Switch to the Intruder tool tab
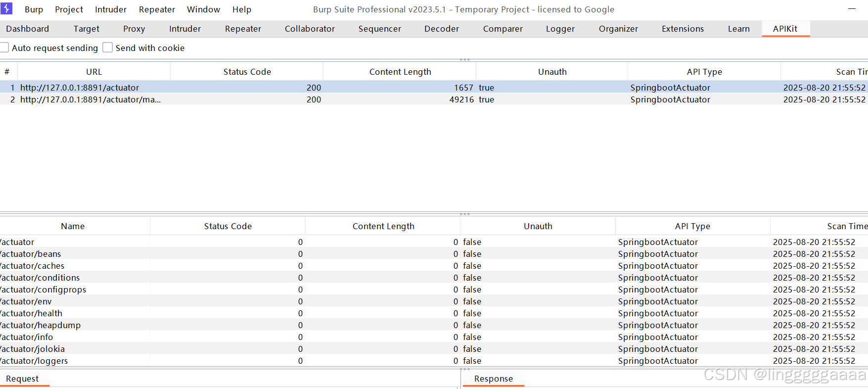 [185, 29]
